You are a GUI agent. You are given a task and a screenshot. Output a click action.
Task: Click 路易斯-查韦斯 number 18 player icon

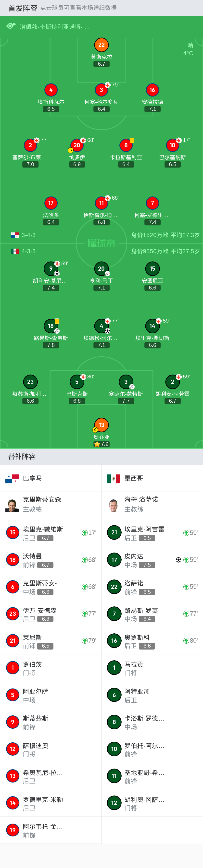pos(51,326)
